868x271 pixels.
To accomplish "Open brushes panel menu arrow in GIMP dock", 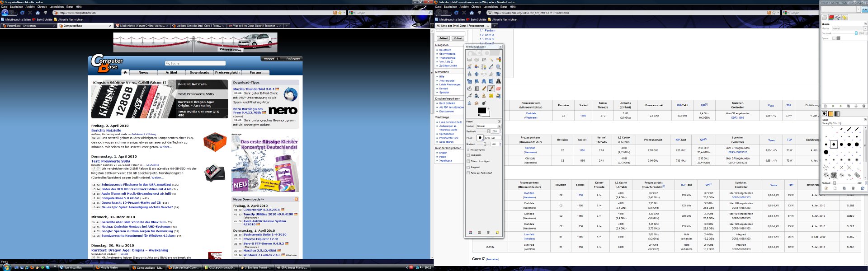I will point(865,119).
